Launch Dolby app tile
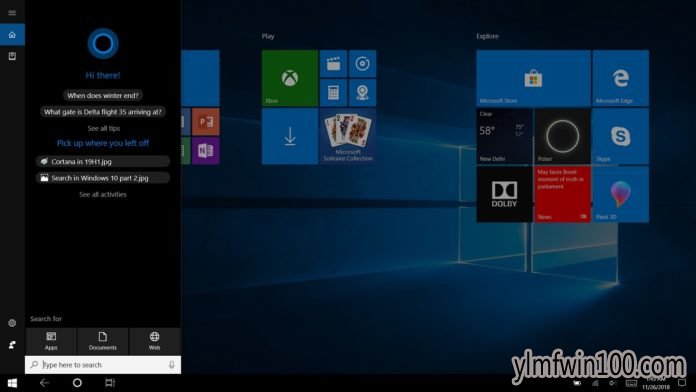Screen dimensions: 696x392 pos(504,194)
